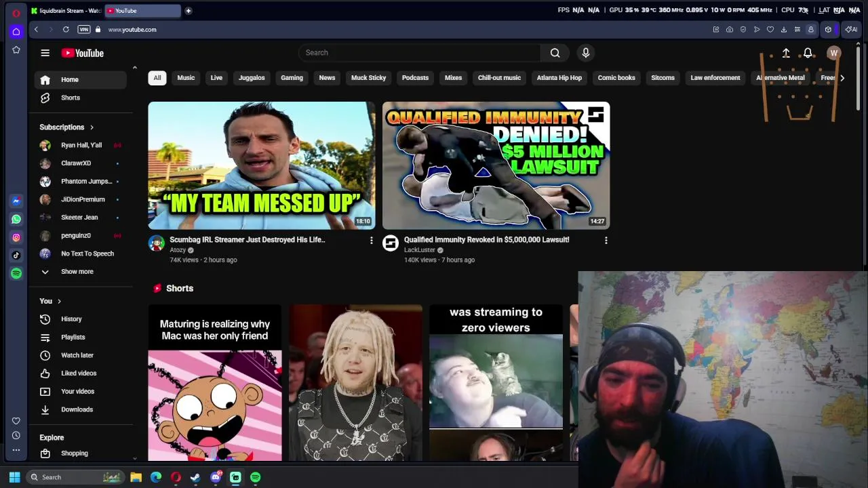The height and width of the screenshot is (488, 868).
Task: Click the search magnifier button
Action: [555, 53]
